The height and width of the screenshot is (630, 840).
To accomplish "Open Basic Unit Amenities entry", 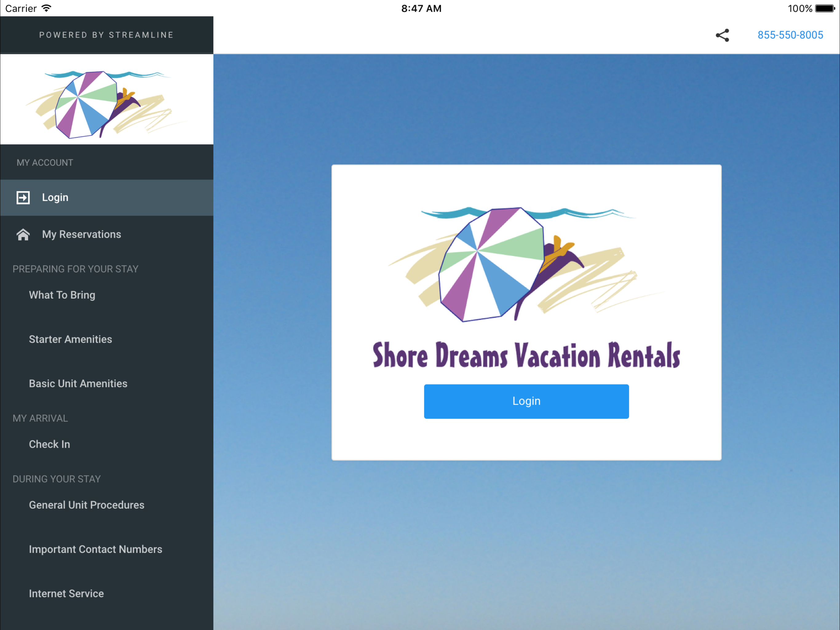I will (78, 383).
